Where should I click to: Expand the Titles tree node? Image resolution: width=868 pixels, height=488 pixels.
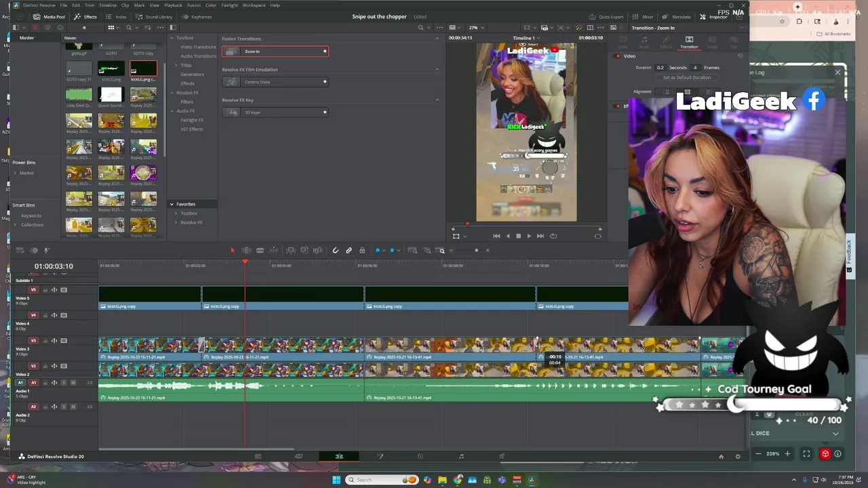pos(176,65)
